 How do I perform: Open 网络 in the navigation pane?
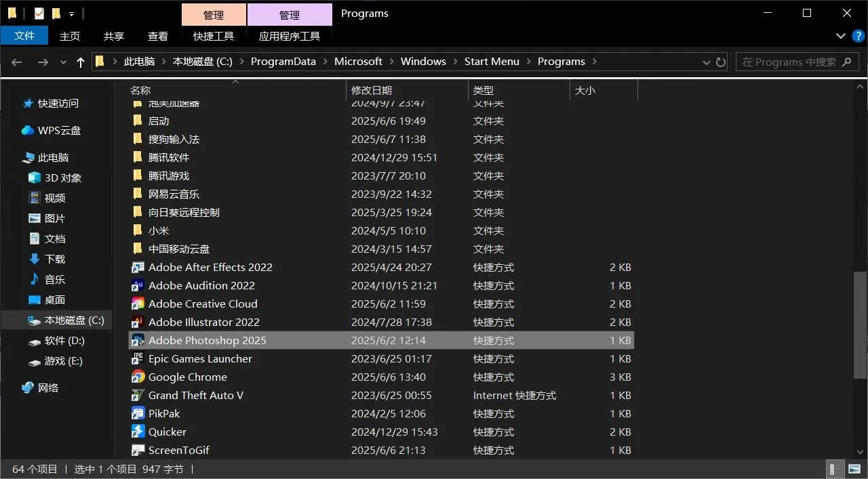point(40,388)
